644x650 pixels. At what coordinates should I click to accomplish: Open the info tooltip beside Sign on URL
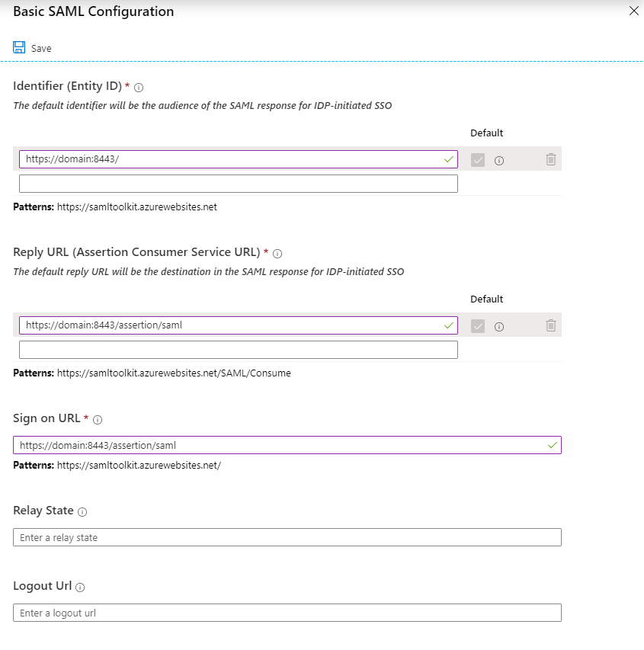(96, 419)
